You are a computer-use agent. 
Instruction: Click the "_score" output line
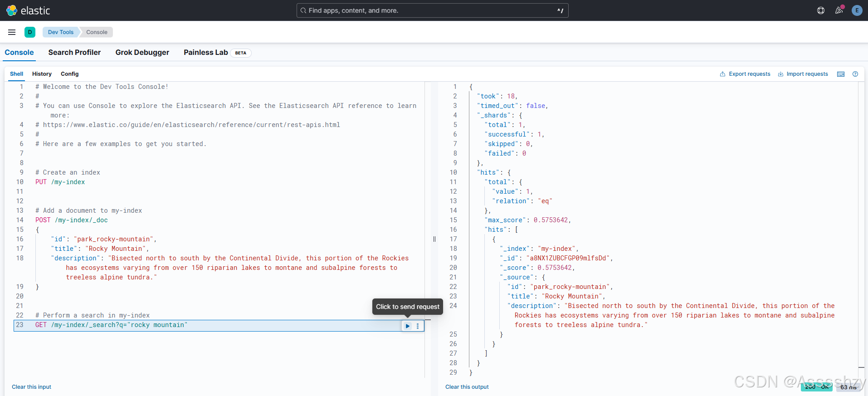(x=537, y=268)
